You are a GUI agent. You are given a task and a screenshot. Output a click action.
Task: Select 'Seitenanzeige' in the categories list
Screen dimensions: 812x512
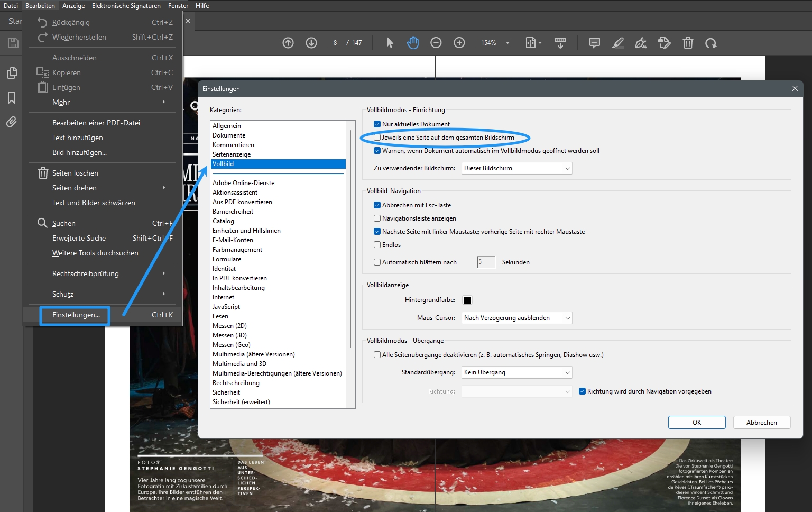(232, 154)
